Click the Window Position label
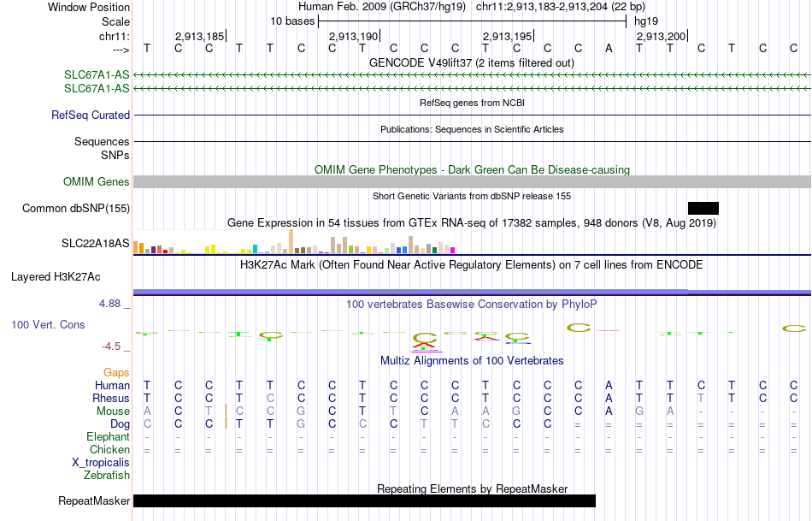The height and width of the screenshot is (521, 812). pyautogui.click(x=89, y=7)
